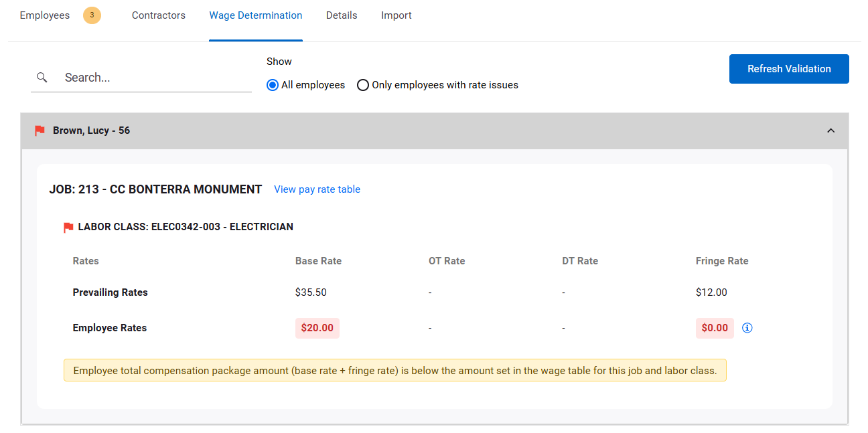Click the Labor Class ELEC0342-003 label
Viewport: 868px width, 433px height.
(186, 227)
